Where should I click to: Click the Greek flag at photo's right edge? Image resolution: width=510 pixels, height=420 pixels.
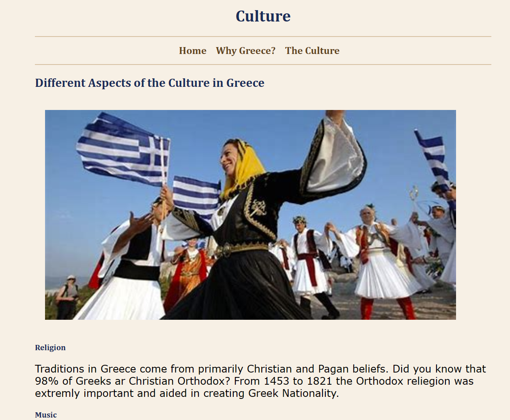click(x=433, y=157)
